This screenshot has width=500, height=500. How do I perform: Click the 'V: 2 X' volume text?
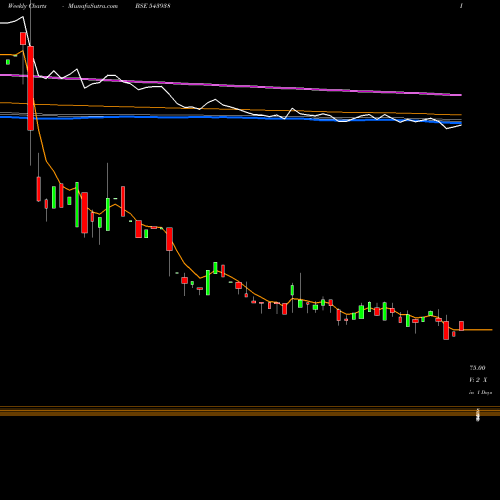coord(478,380)
